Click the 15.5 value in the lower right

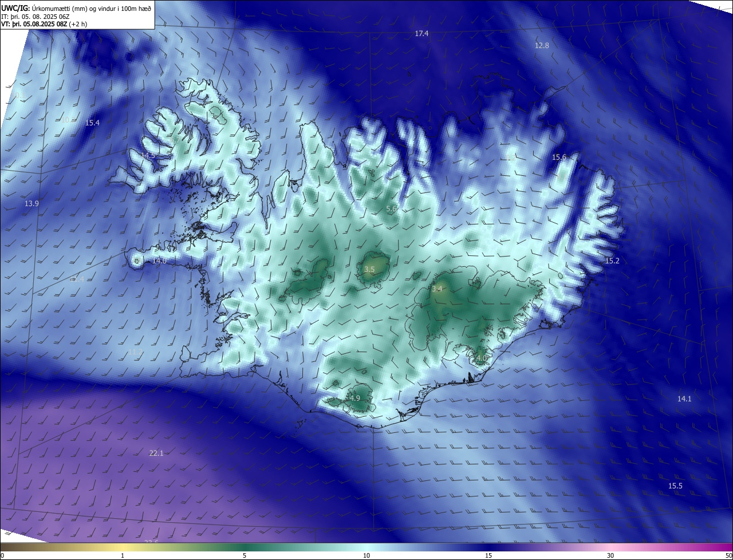click(675, 486)
